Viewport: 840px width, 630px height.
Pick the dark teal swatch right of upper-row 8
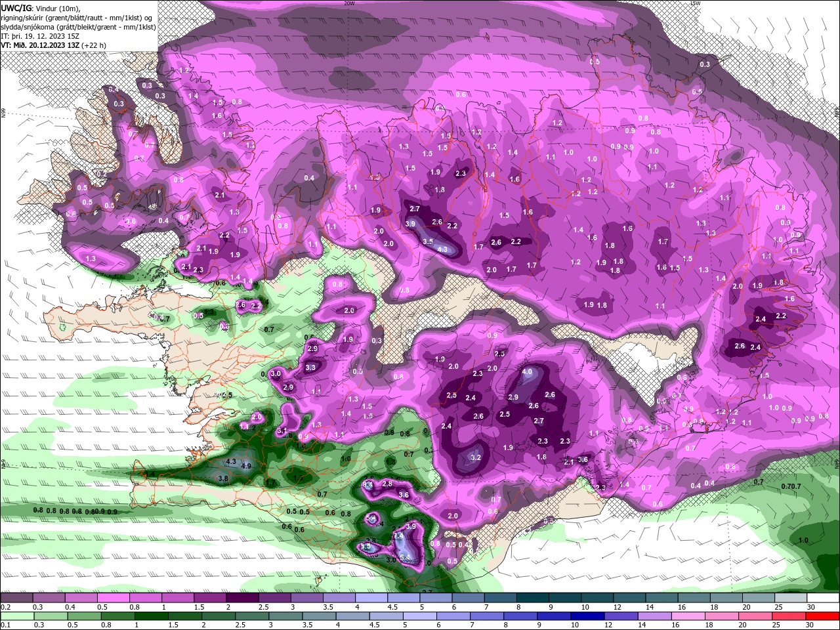532,598
